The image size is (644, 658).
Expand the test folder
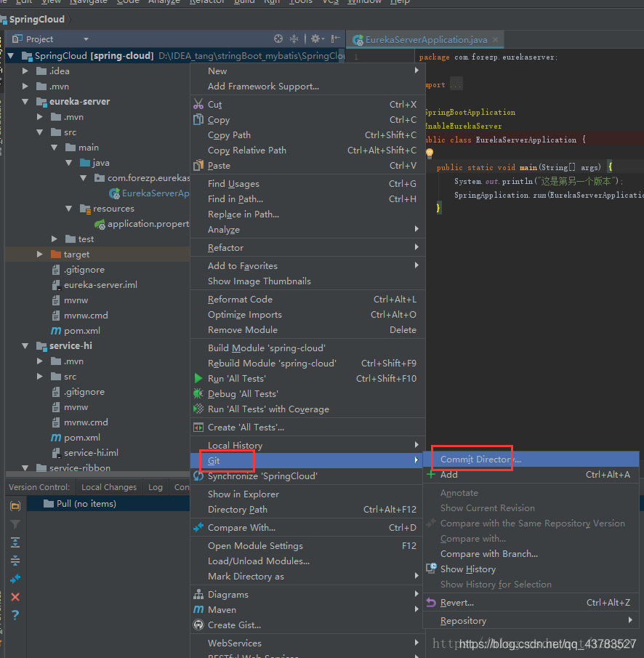click(55, 238)
